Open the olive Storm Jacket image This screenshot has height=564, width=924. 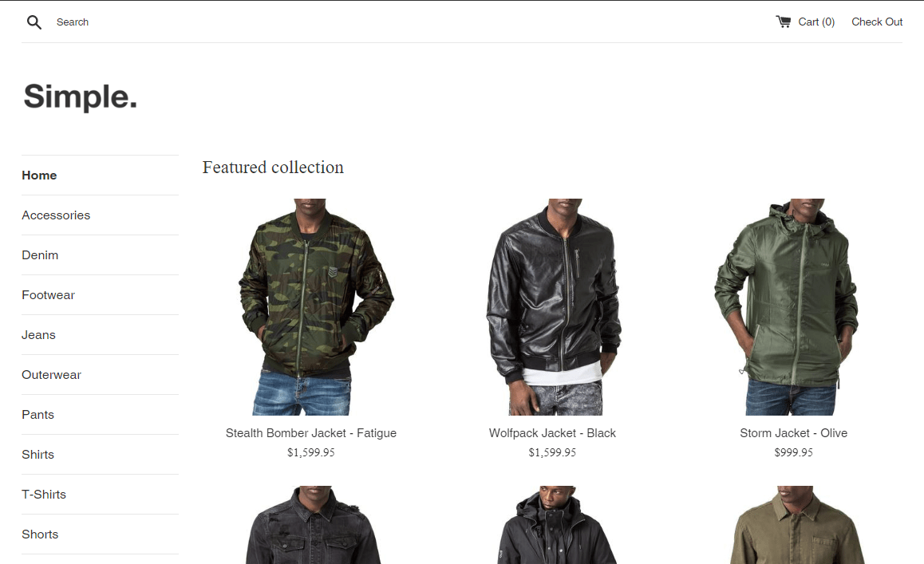coord(788,306)
